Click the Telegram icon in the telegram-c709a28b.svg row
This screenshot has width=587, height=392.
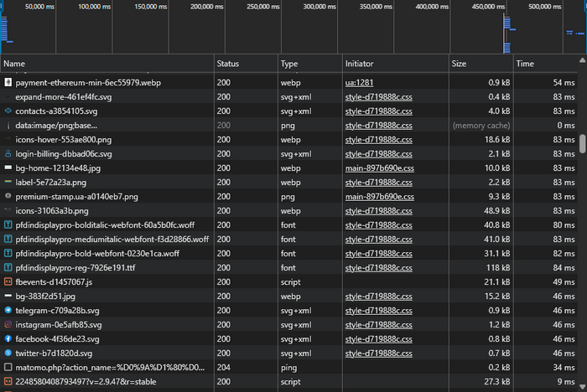(8, 311)
